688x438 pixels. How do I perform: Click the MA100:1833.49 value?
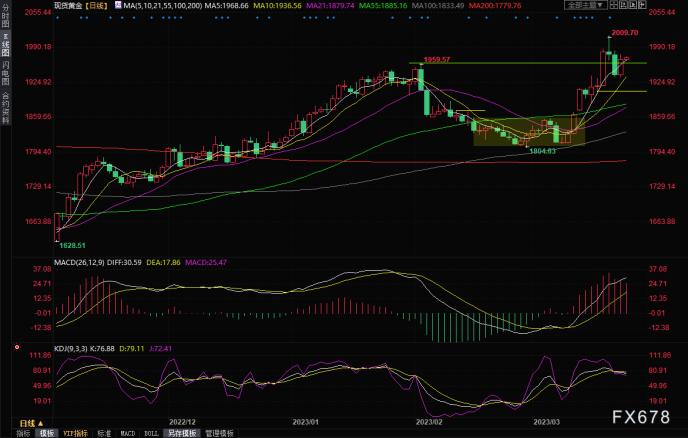pos(438,6)
